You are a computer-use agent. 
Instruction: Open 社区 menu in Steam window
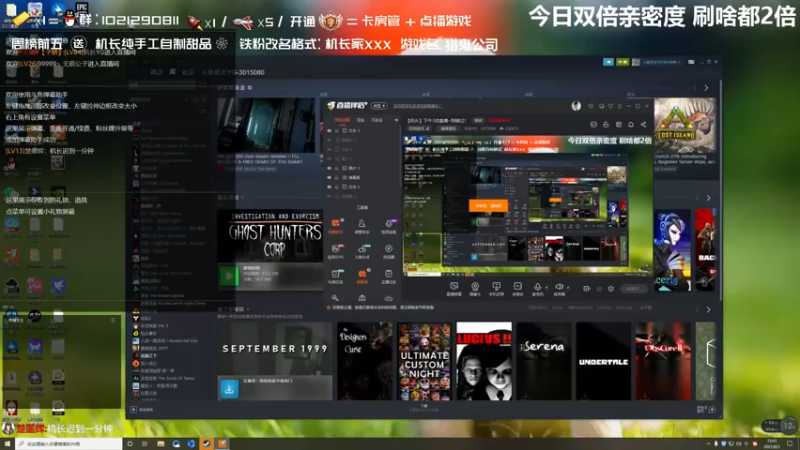(188, 72)
